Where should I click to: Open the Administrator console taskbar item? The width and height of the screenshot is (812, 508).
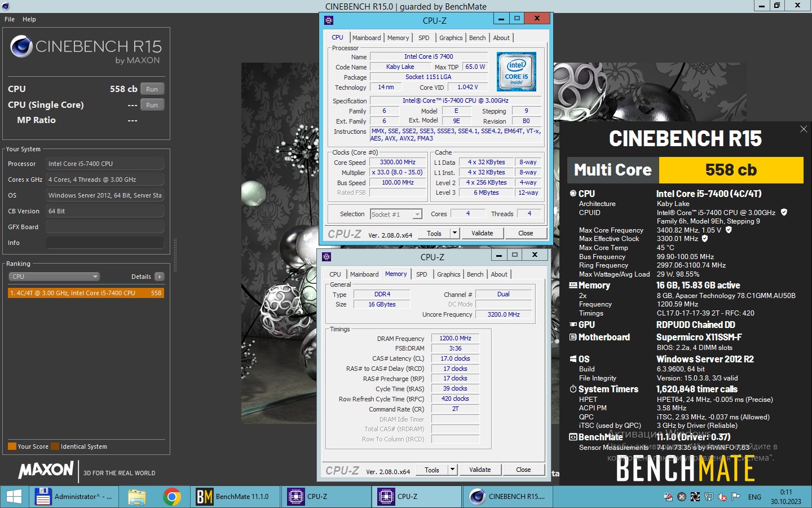point(73,497)
